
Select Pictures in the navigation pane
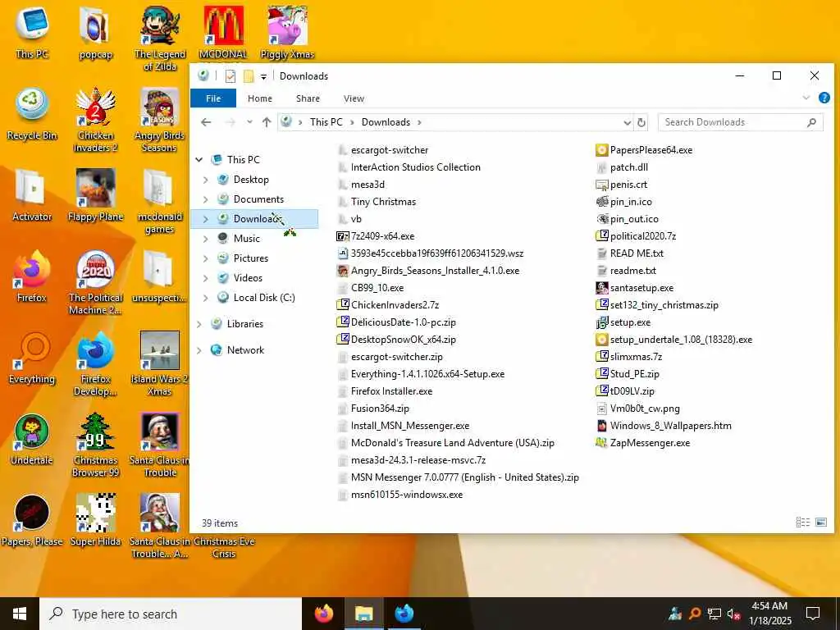click(x=251, y=258)
